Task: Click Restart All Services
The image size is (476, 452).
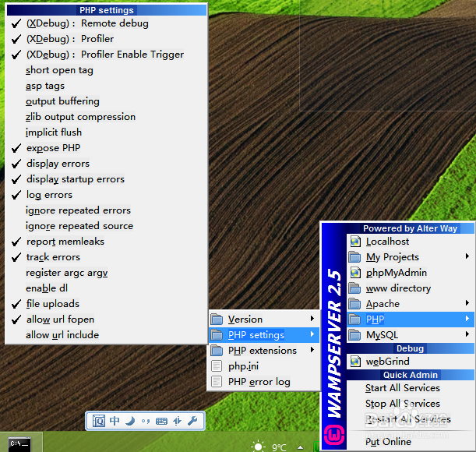Action: click(x=411, y=419)
